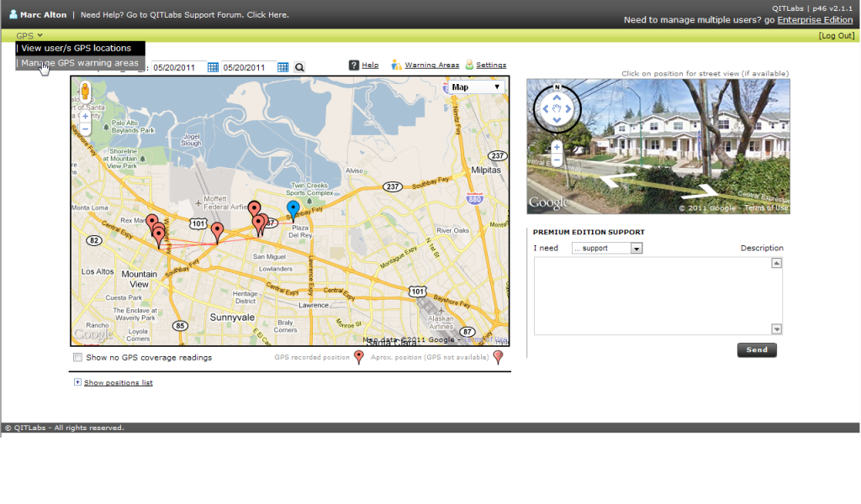Expand the GPS menu
This screenshot has width=861, height=504.
(x=25, y=35)
